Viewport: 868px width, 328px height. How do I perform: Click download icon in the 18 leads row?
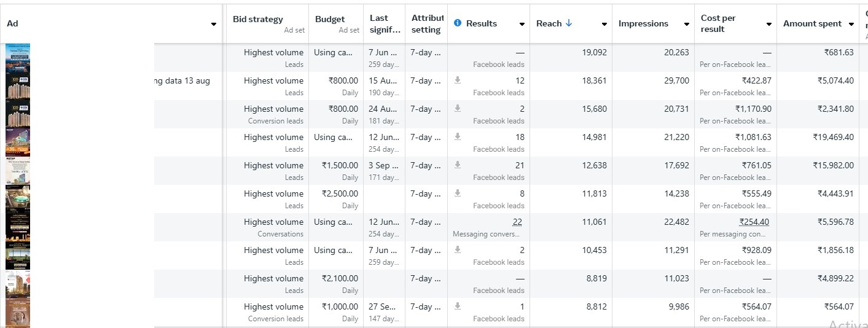coord(457,136)
